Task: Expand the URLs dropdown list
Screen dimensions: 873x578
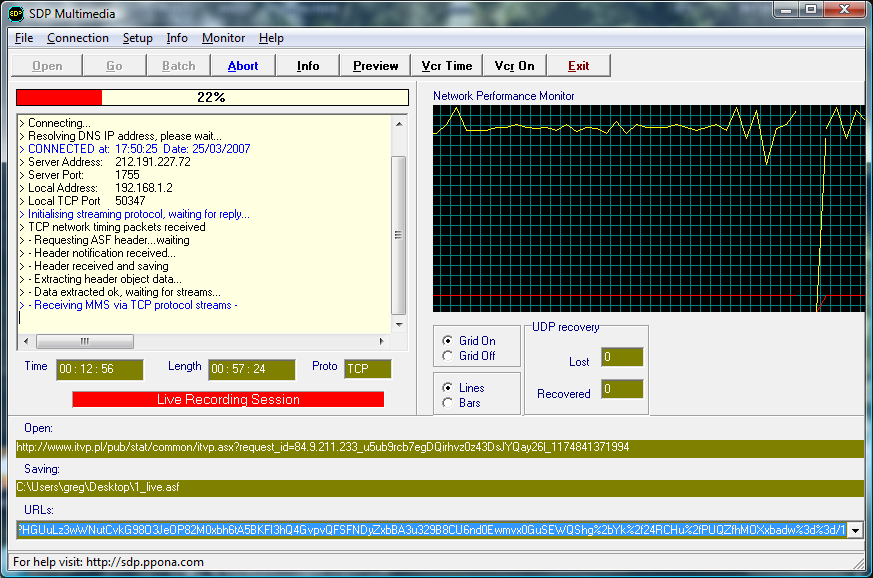Action: click(855, 530)
